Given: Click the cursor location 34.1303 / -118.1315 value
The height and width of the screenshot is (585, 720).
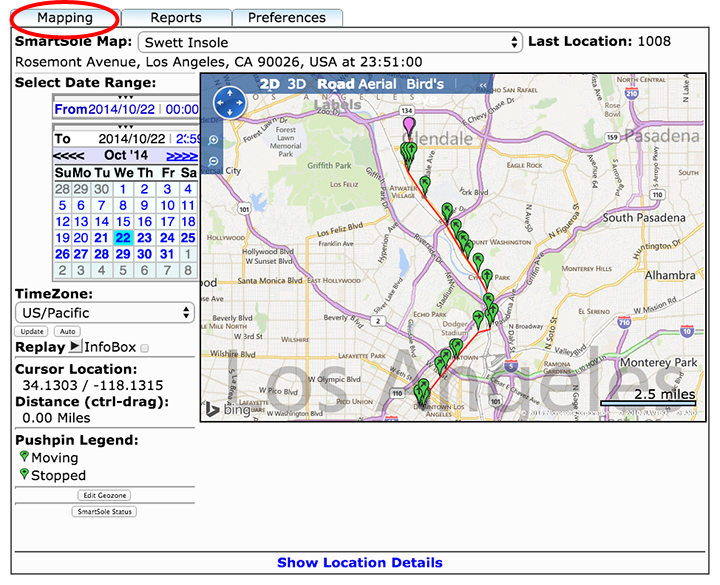Looking at the screenshot, I should [x=93, y=385].
